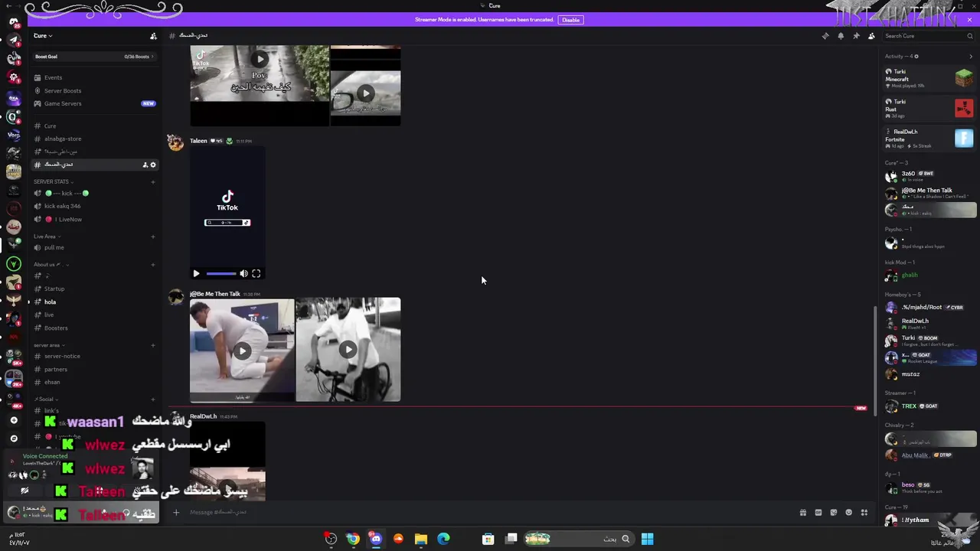Open edit channel gear on selected channel
980x551 pixels.
(153, 165)
